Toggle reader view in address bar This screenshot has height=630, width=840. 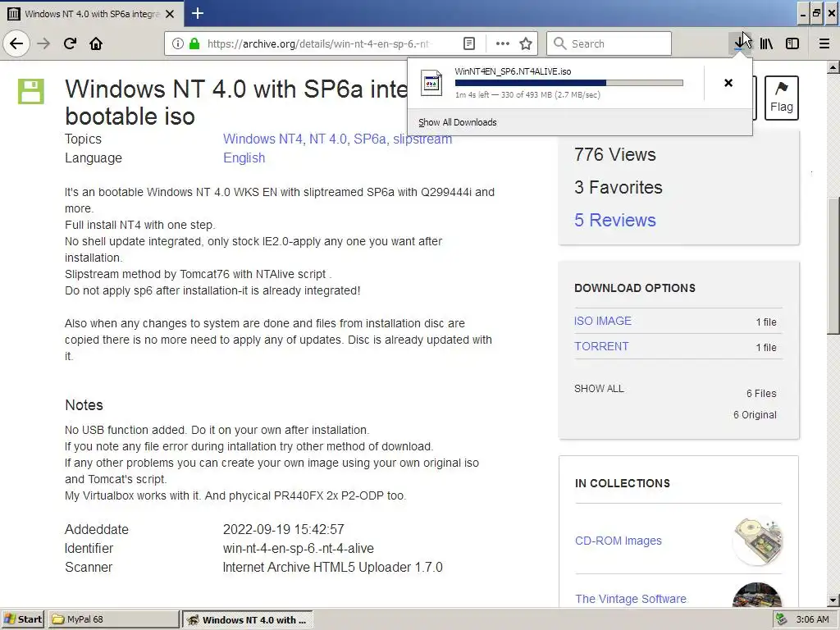pos(468,43)
